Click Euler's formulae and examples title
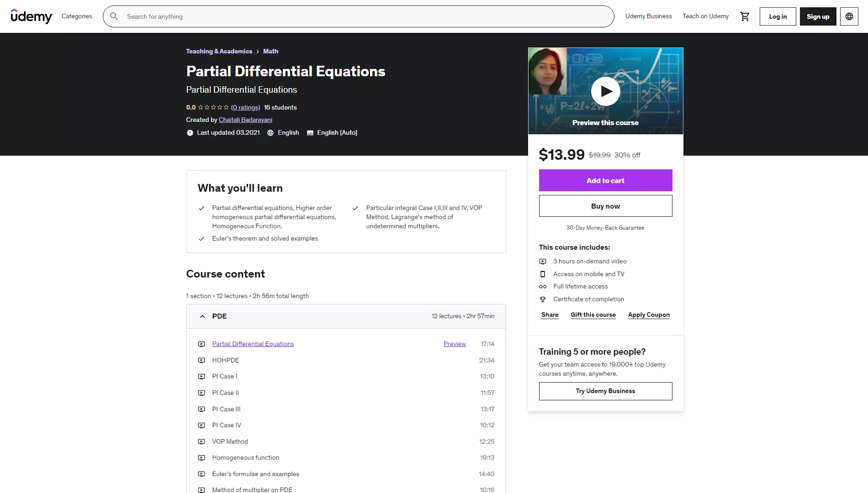This screenshot has width=868, height=493. (x=255, y=474)
